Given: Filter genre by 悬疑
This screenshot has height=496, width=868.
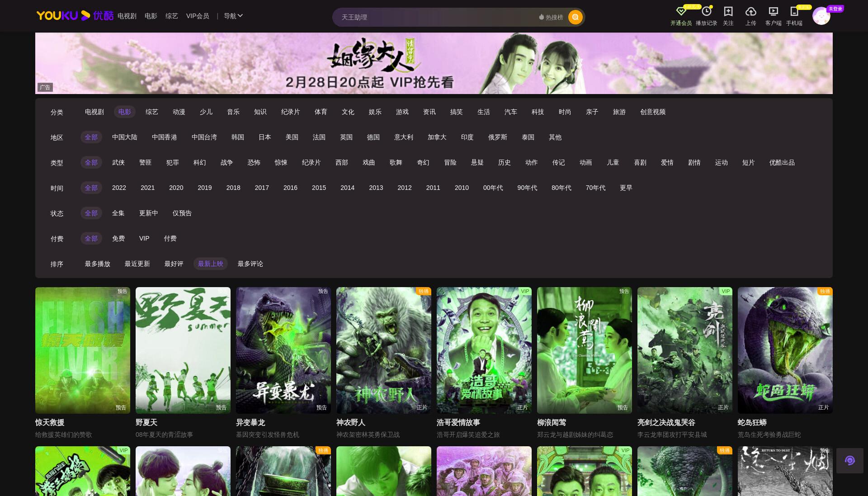Looking at the screenshot, I should click(477, 162).
